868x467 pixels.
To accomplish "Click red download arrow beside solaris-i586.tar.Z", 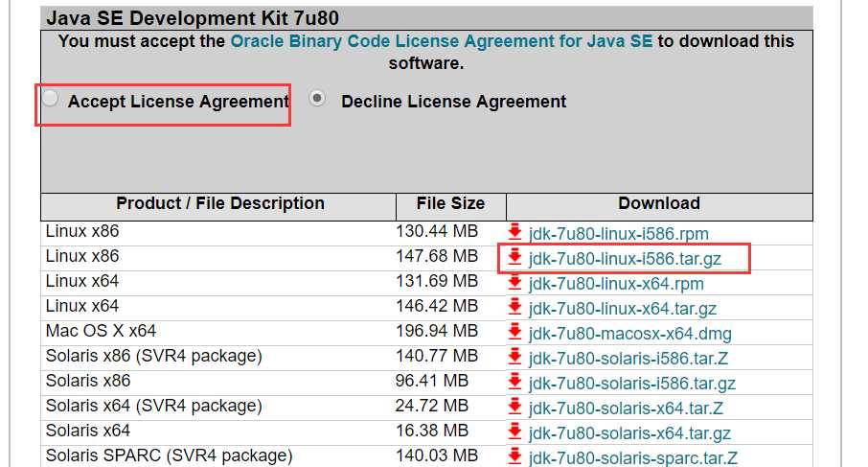I will 514,356.
